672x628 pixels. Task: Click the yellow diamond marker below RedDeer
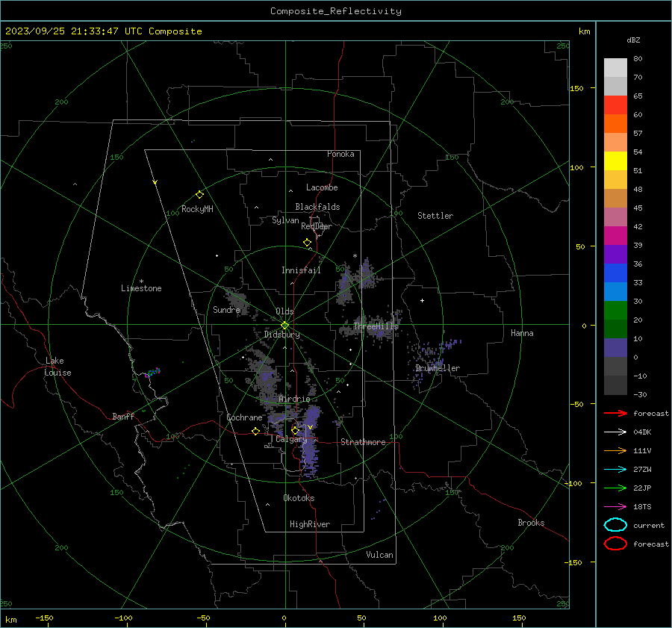307,243
